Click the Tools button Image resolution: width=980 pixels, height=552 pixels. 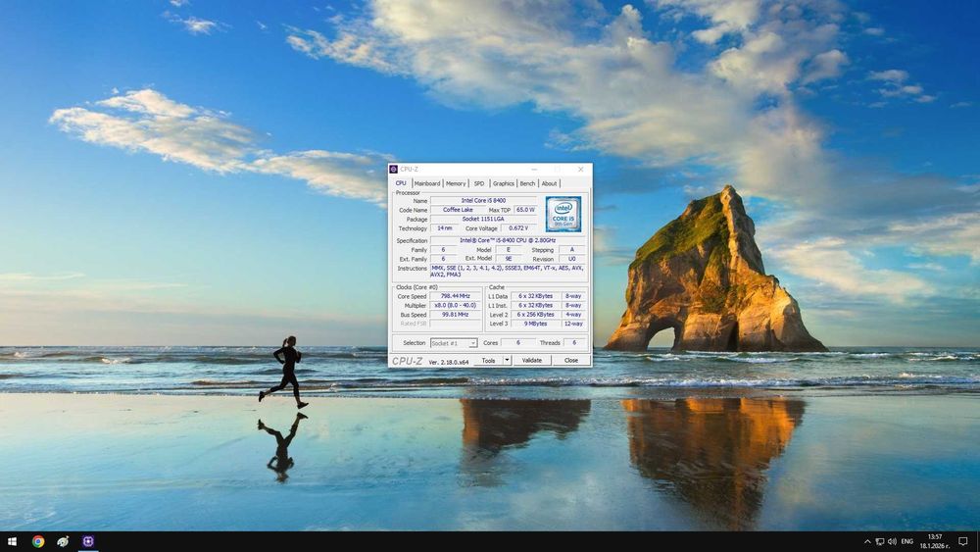(x=488, y=361)
